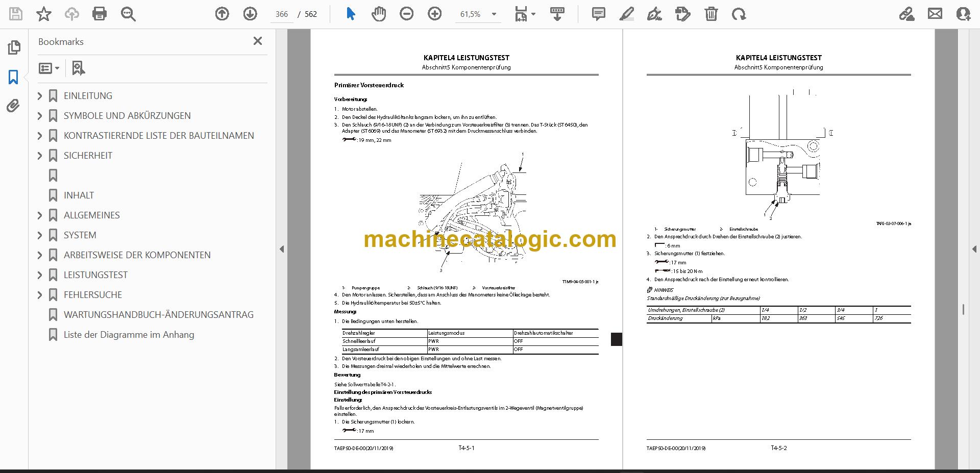Click the Print file icon
The height and width of the screenshot is (473, 980).
coord(100,14)
